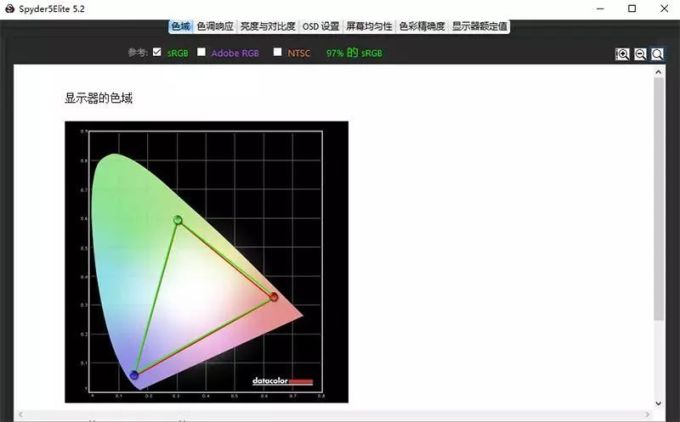
Task: Click the vertical scrollbar up arrow
Action: [x=658, y=72]
